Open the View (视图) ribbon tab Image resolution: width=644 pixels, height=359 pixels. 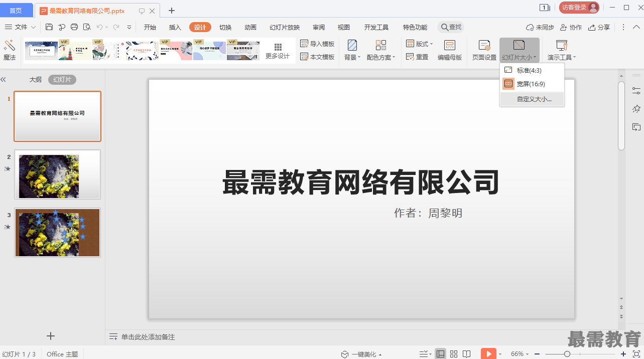344,27
